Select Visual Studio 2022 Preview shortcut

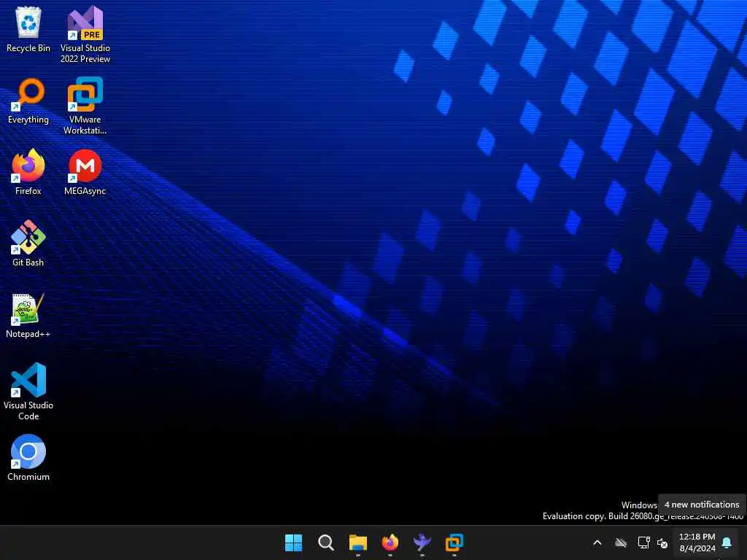click(x=85, y=34)
